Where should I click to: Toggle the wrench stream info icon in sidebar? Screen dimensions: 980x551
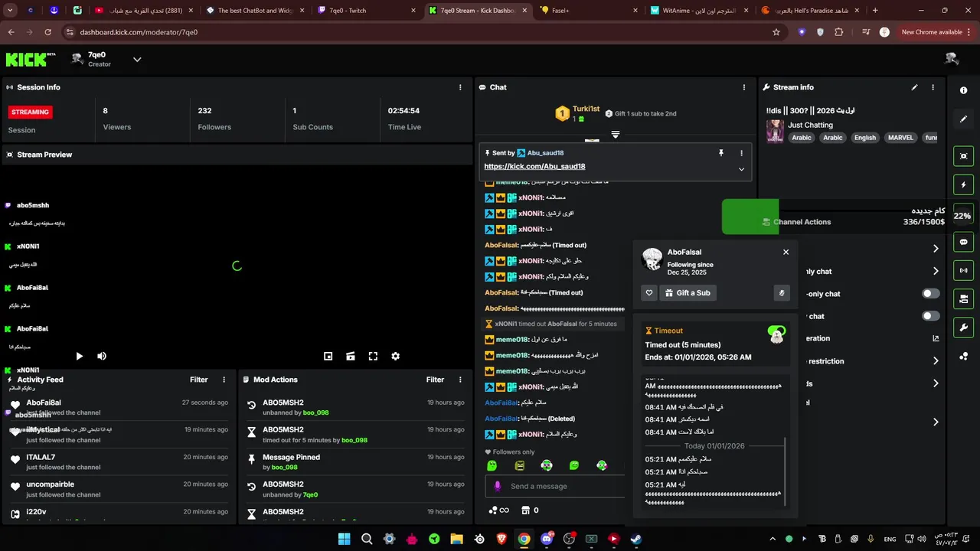click(963, 328)
